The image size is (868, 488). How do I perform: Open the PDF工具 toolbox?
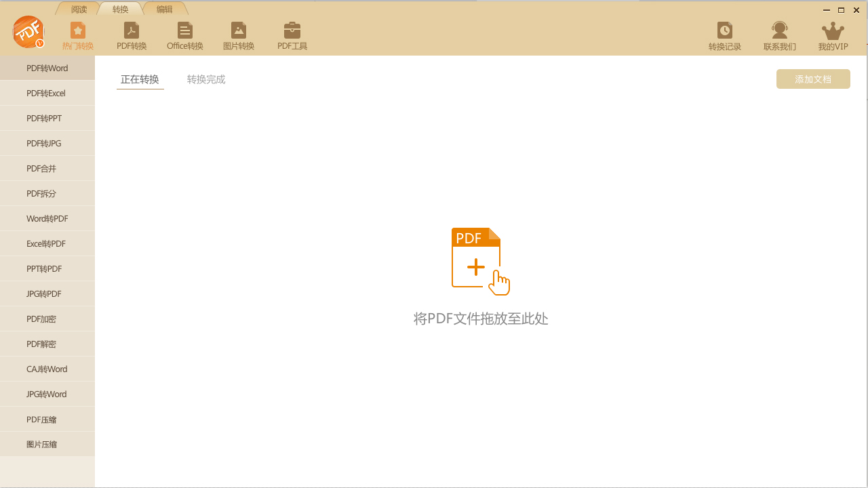[x=292, y=35]
